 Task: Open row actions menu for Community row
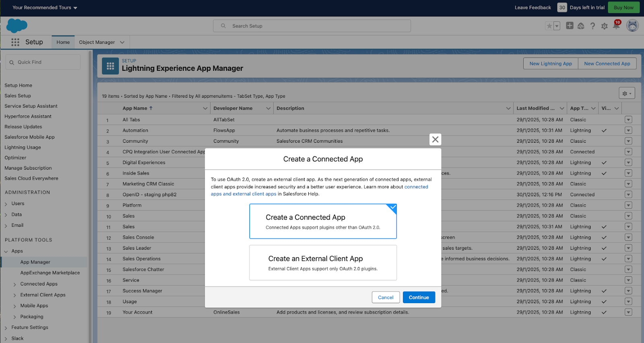(x=628, y=141)
